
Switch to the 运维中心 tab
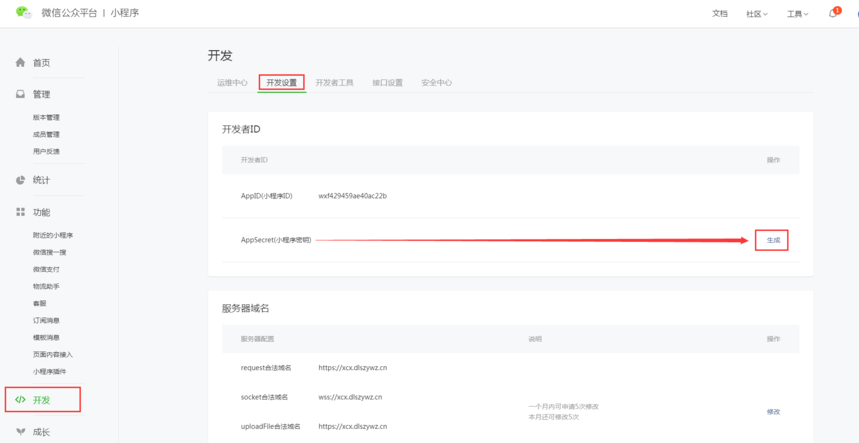[x=232, y=83]
